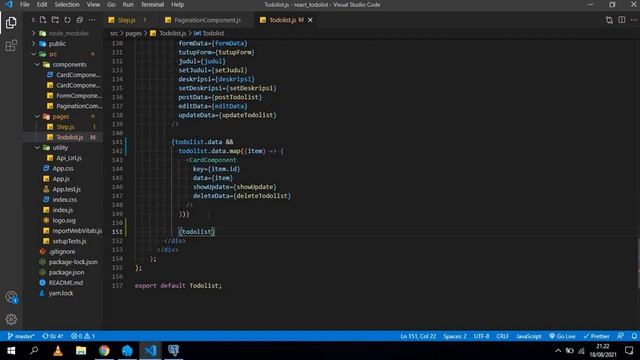Open VLC from the taskbar
Viewport: 640px width, 360px height.
click(58, 351)
